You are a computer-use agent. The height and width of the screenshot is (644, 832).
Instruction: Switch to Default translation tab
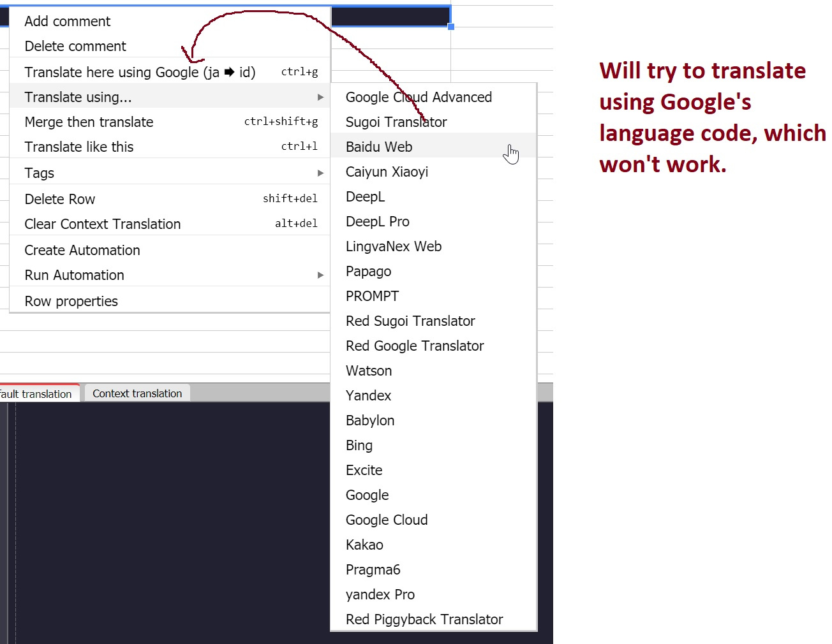[38, 393]
